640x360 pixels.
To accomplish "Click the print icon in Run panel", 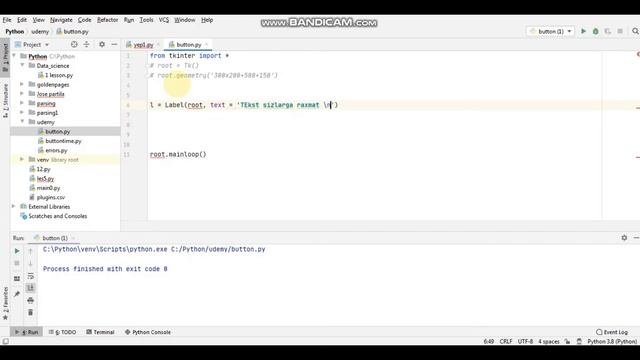I will (x=31, y=300).
